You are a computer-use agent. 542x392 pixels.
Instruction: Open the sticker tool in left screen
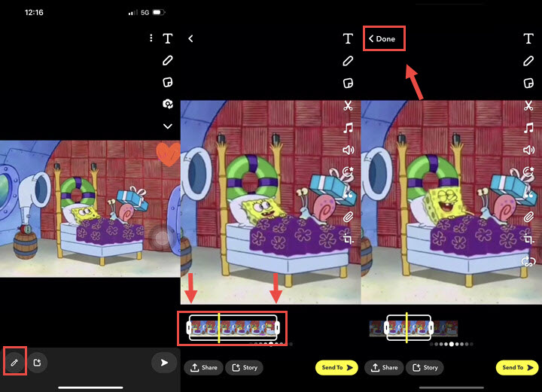(168, 83)
